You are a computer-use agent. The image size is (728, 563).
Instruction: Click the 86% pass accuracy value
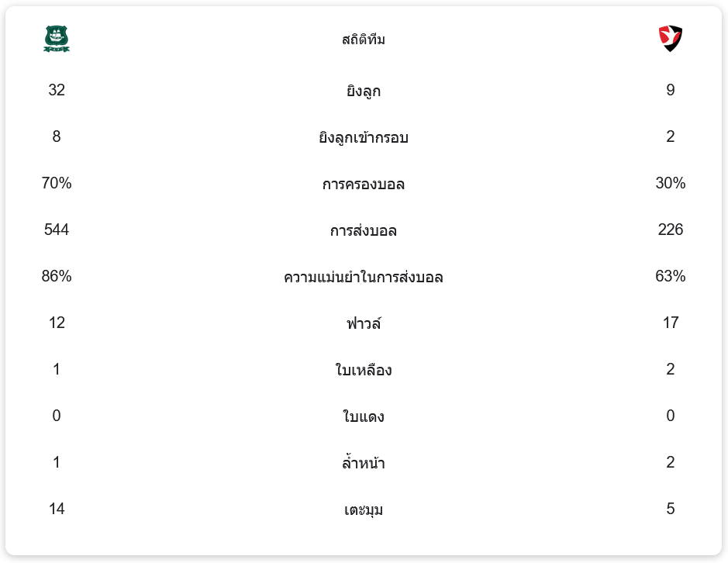(57, 276)
